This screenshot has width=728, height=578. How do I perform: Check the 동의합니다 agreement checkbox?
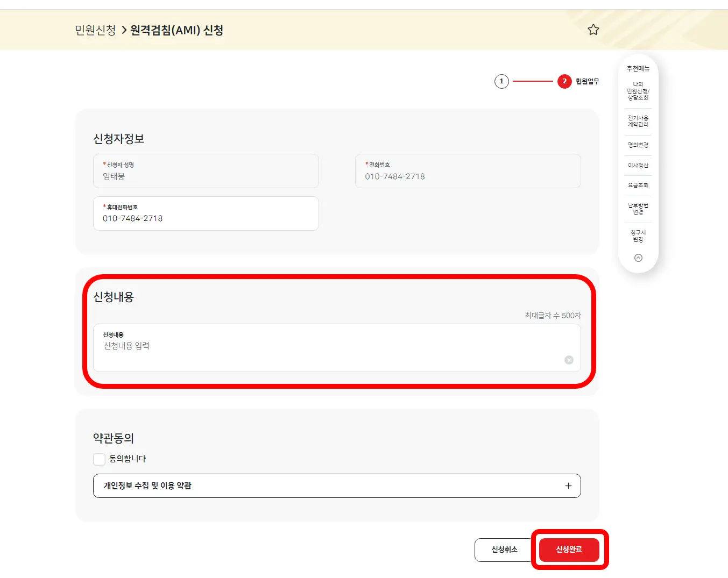coord(99,459)
